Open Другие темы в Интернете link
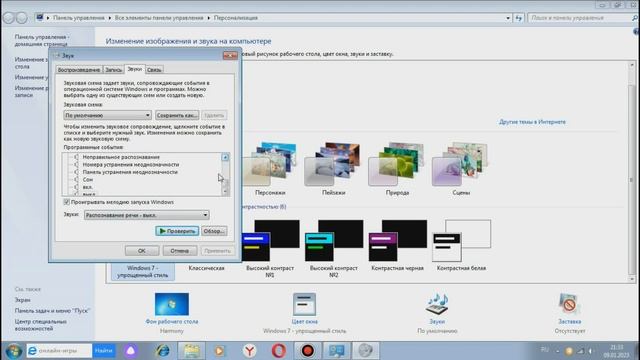 pyautogui.click(x=532, y=122)
